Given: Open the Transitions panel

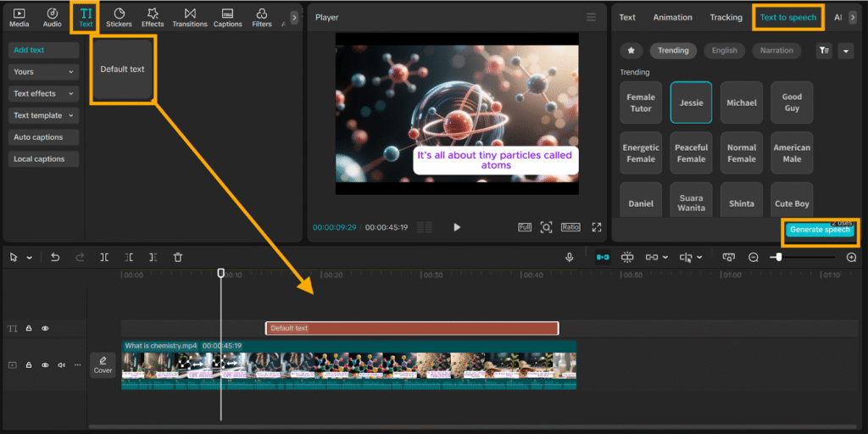Looking at the screenshot, I should tap(190, 18).
